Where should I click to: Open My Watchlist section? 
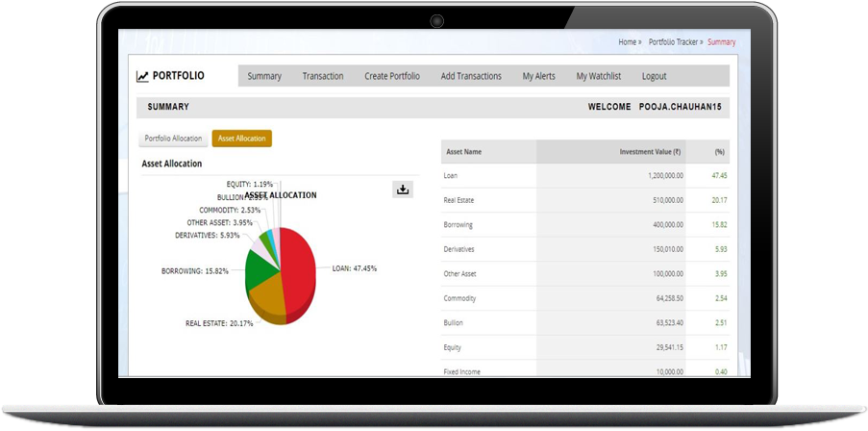(599, 76)
